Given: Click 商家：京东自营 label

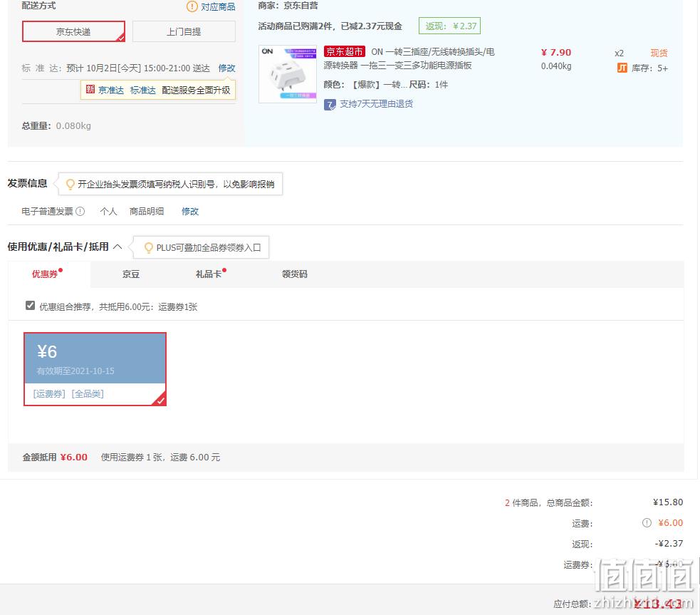Looking at the screenshot, I should click(288, 6).
